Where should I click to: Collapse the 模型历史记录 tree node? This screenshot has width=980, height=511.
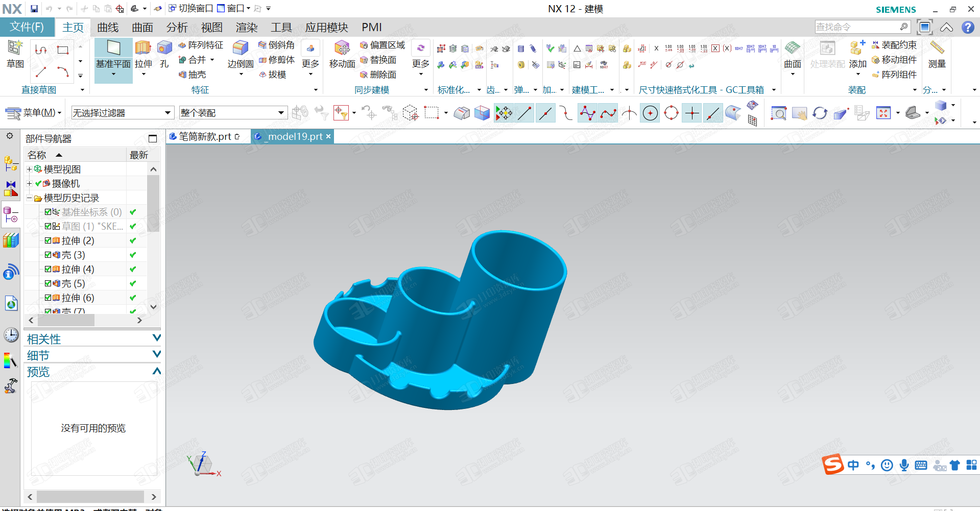(x=29, y=198)
